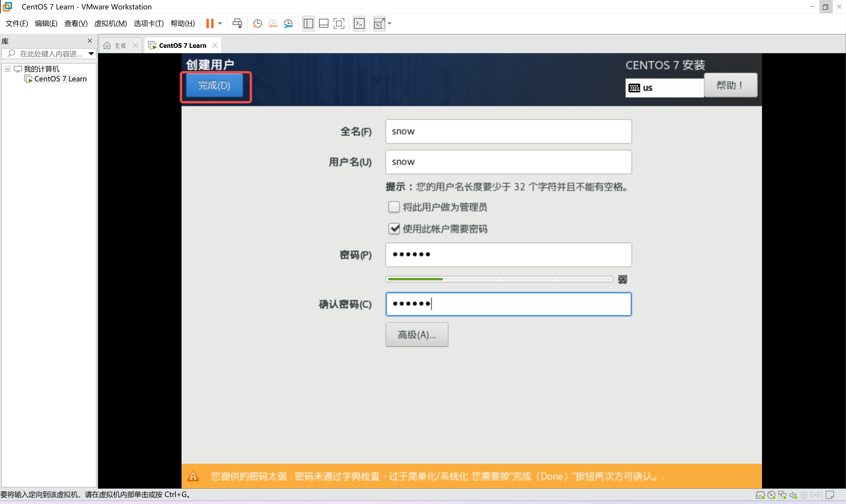Open the 文件(F) menu
846x504 pixels.
point(17,23)
